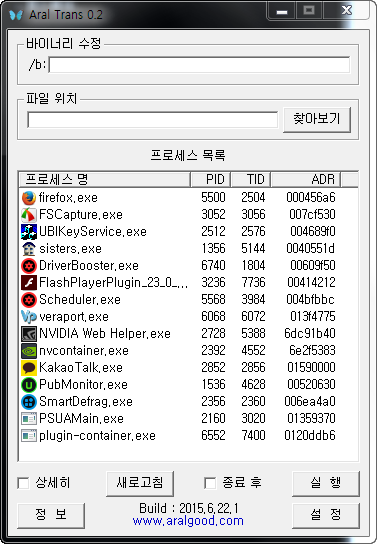Viewport: 377px width, 544px height.
Task: Select the DriverBooster.exe process name
Action: [89, 266]
